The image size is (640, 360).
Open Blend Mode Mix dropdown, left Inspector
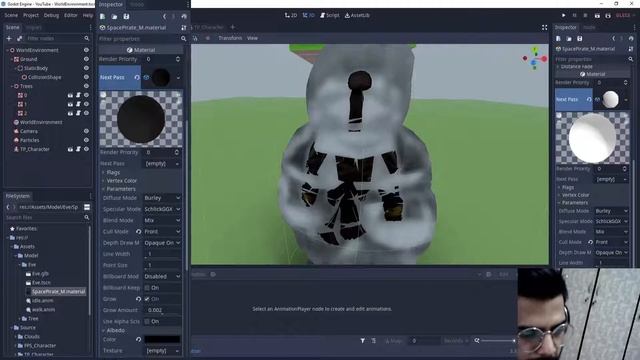click(162, 220)
